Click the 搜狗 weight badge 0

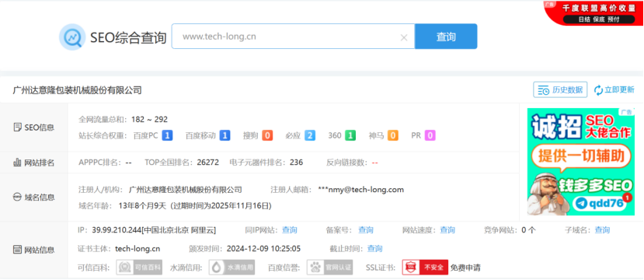coord(267,135)
